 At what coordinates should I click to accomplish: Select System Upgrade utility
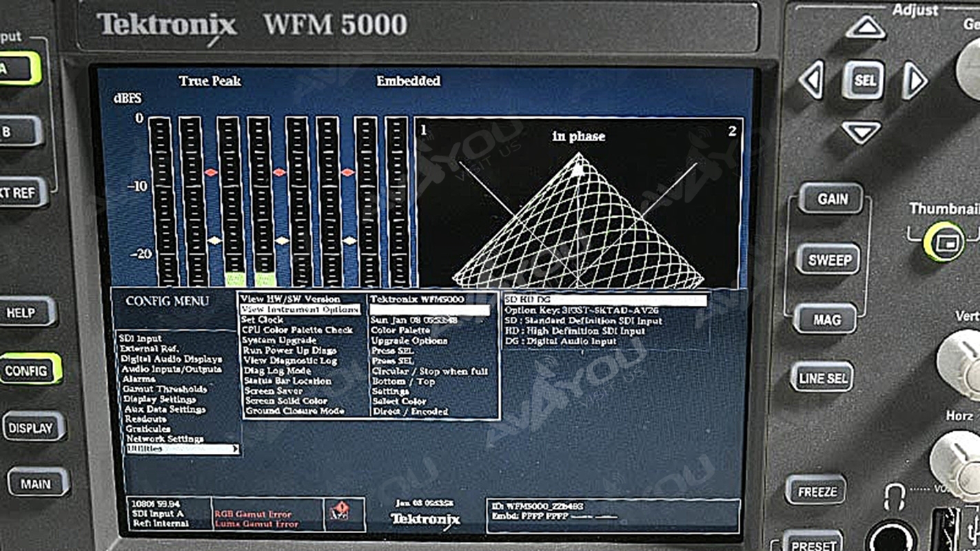(x=280, y=340)
